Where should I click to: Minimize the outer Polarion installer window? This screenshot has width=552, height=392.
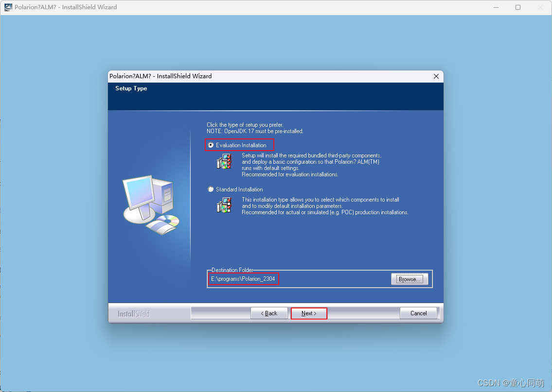coord(496,7)
